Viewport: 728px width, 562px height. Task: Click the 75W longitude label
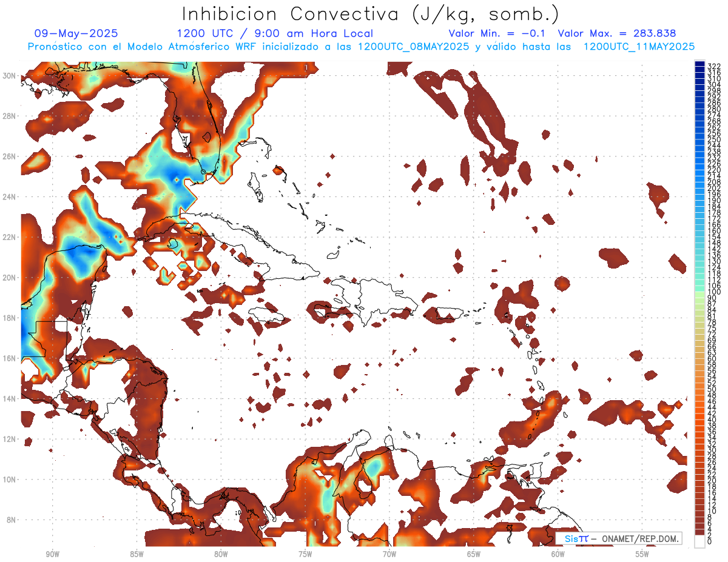coord(305,554)
